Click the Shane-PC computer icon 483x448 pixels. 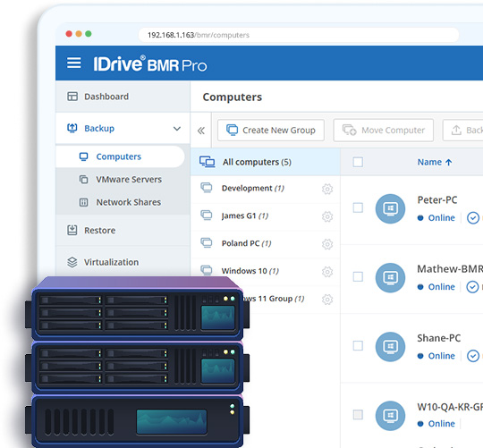click(x=390, y=347)
